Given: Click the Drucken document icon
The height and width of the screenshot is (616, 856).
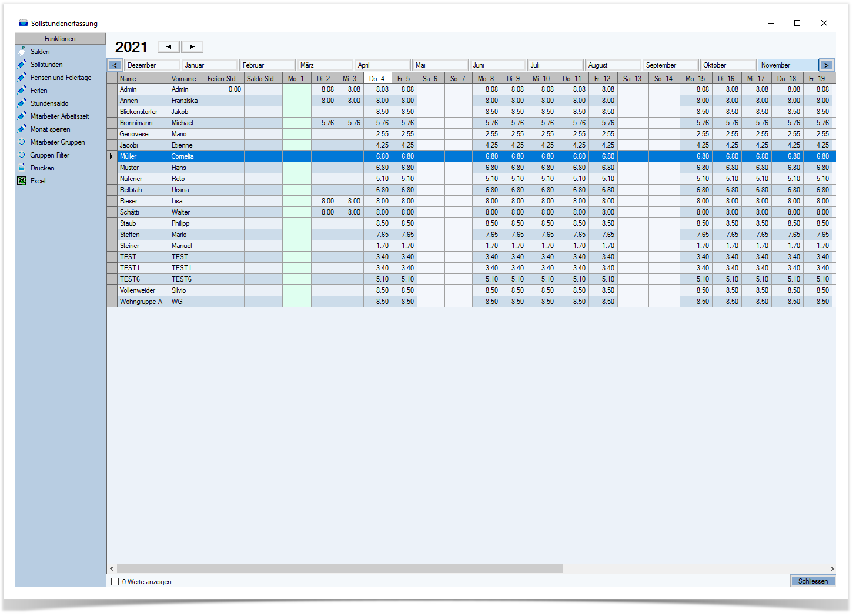Looking at the screenshot, I should [22, 168].
